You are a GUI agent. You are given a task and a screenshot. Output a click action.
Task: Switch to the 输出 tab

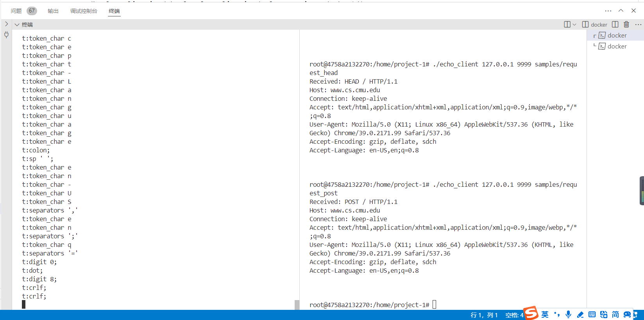coord(53,11)
